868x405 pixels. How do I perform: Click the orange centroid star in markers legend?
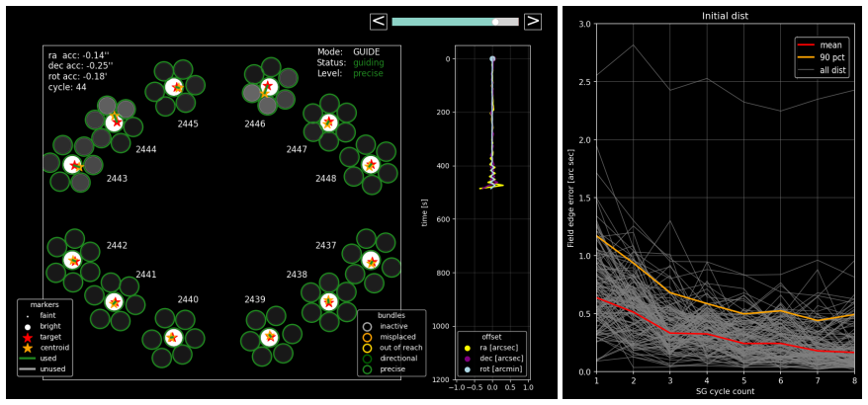tap(27, 348)
